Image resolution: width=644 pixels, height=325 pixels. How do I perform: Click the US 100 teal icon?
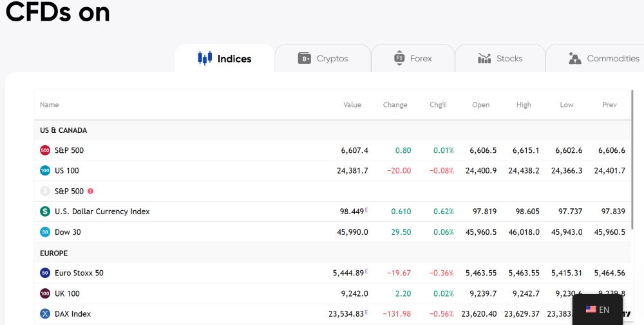coord(45,171)
